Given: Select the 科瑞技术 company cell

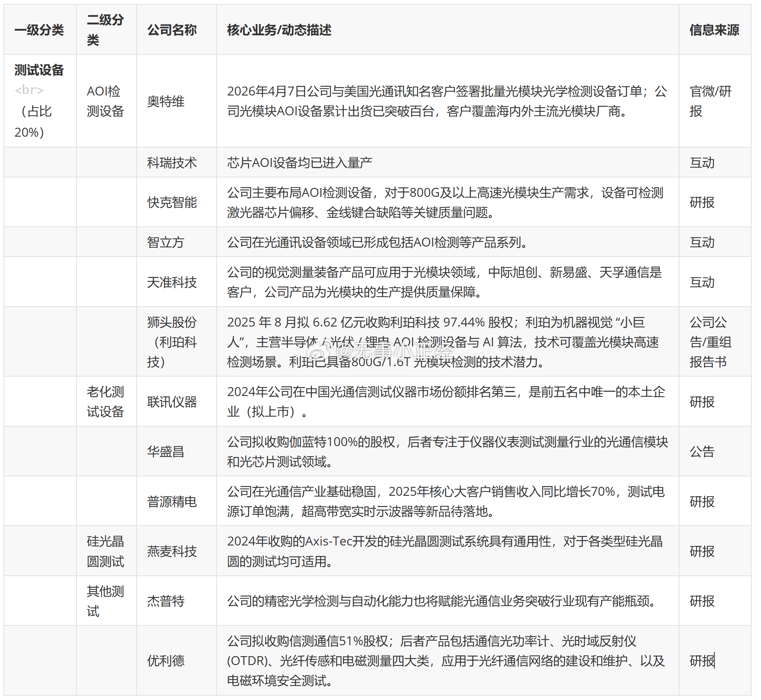Looking at the screenshot, I should 172,162.
